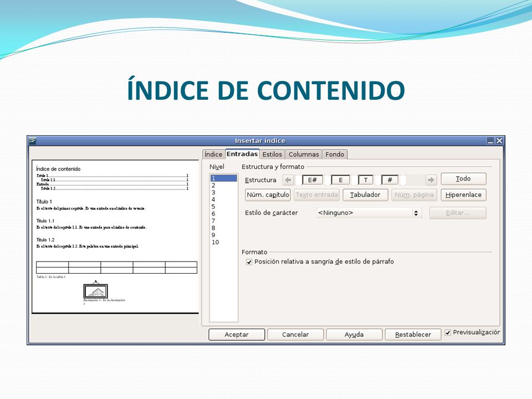Click the Restablecer button
The image size is (532, 399).
(x=413, y=335)
